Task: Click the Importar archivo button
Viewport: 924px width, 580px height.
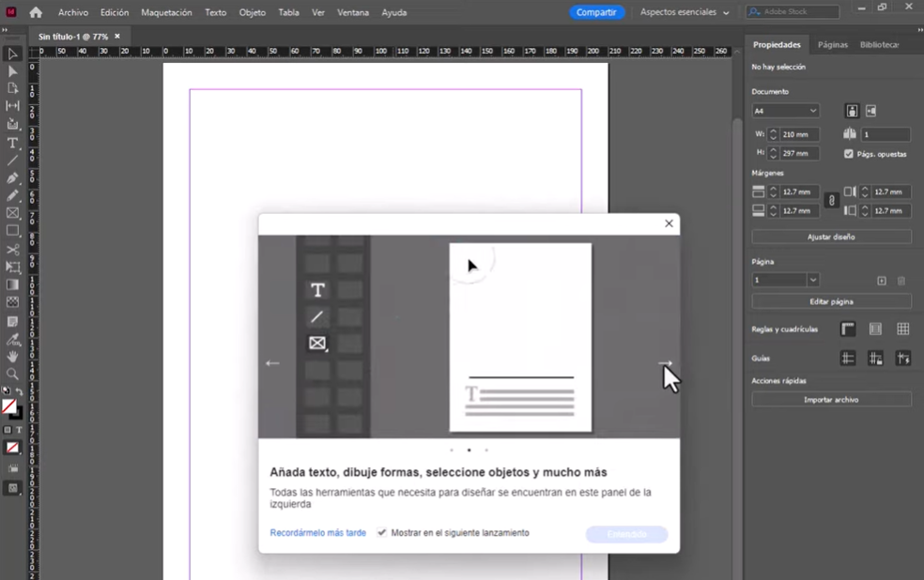Action: 831,399
